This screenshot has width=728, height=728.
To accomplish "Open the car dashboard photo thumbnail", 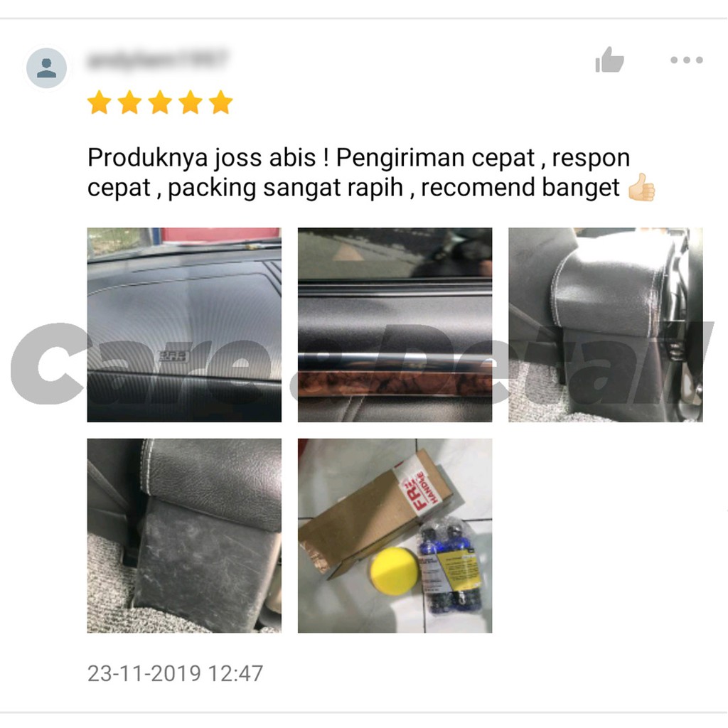I will pos(184,324).
